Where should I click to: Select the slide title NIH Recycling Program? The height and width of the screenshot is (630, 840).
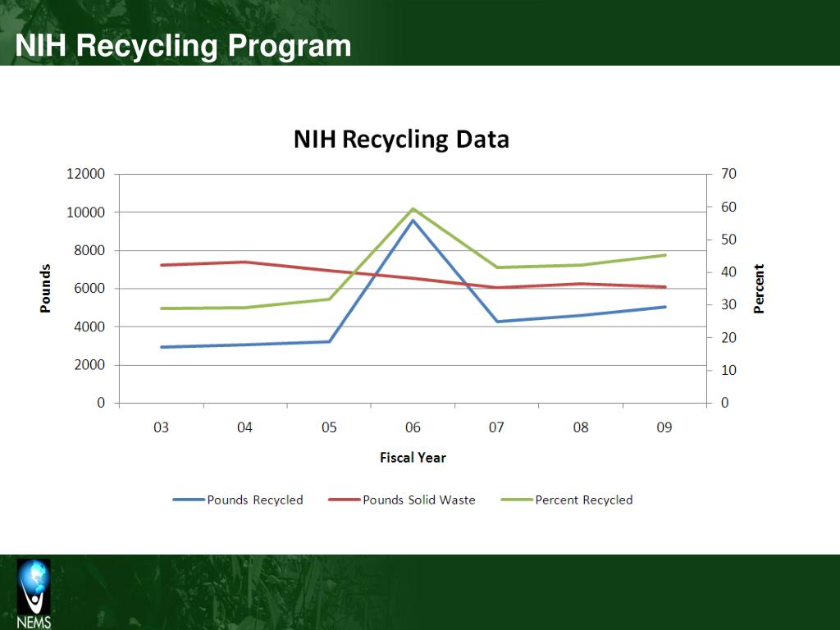point(183,46)
